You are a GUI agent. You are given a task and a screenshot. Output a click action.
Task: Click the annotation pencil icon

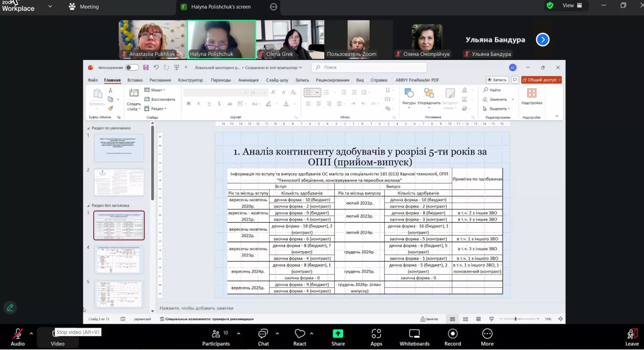[10, 308]
